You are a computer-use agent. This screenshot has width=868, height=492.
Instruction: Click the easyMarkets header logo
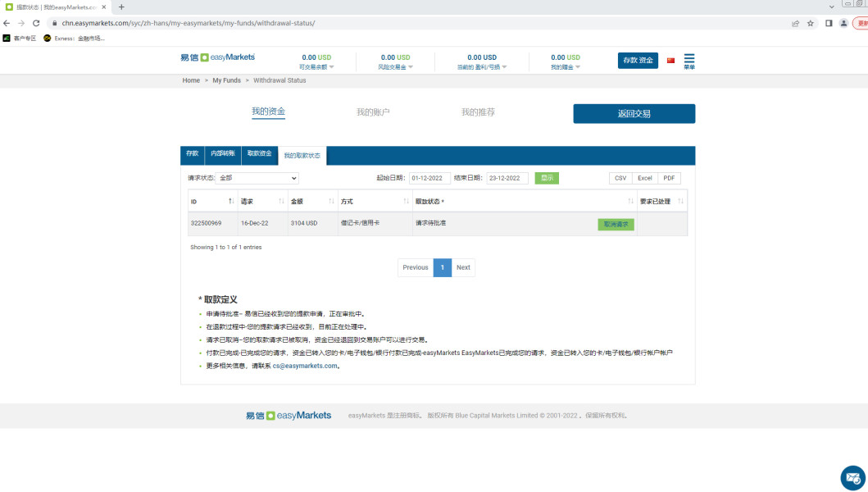pyautogui.click(x=217, y=57)
